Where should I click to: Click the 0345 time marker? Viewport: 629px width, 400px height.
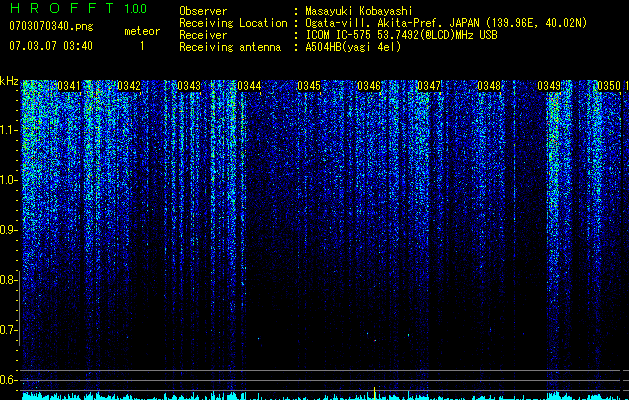pyautogui.click(x=309, y=86)
